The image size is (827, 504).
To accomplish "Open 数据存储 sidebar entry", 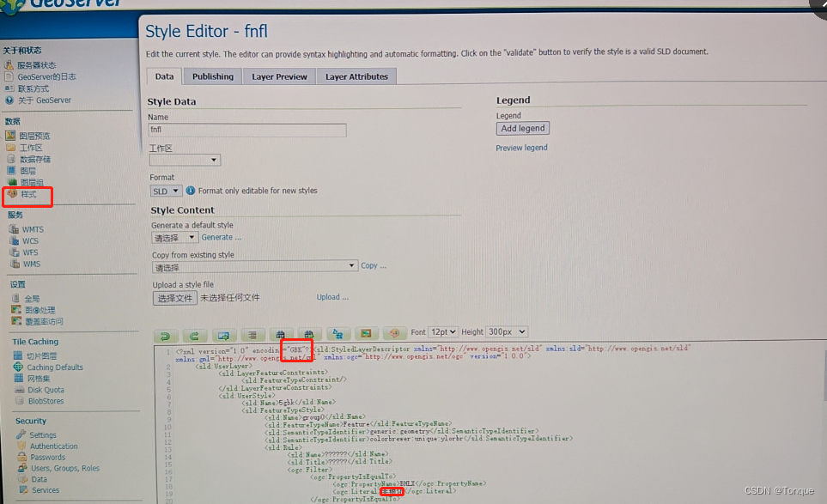I will (x=35, y=159).
